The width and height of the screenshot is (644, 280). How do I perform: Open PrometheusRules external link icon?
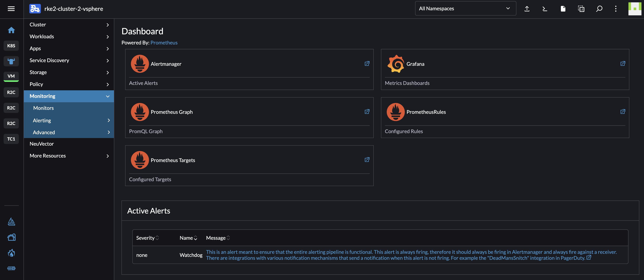(623, 111)
